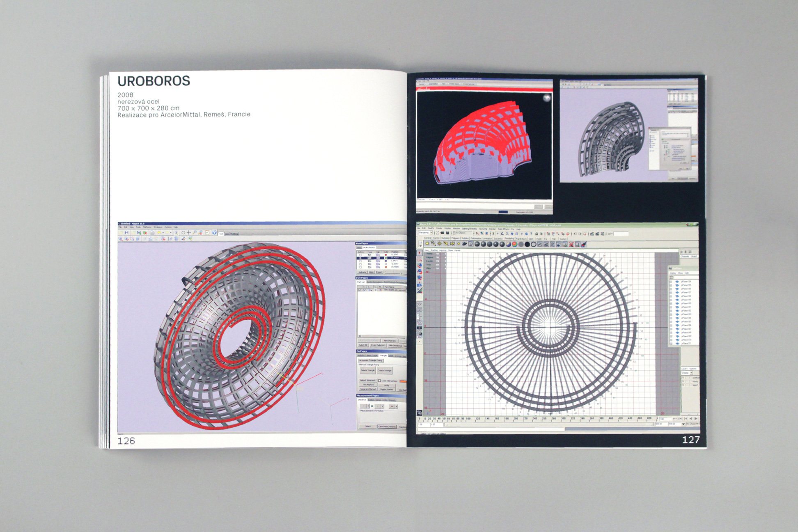Image resolution: width=798 pixels, height=532 pixels.
Task: Open the Platforms menu in Magics
Action: point(147,227)
